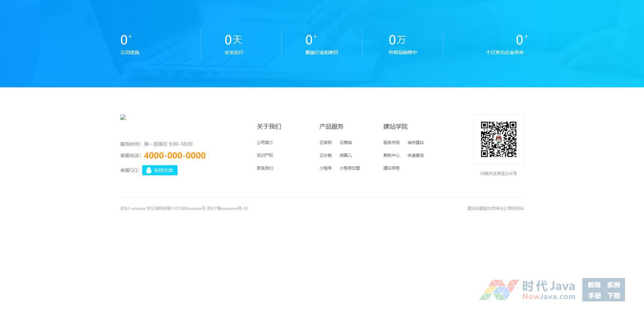Image resolution: width=644 pixels, height=324 pixels.
Task: Open the 云商城 product link
Action: [x=346, y=143]
